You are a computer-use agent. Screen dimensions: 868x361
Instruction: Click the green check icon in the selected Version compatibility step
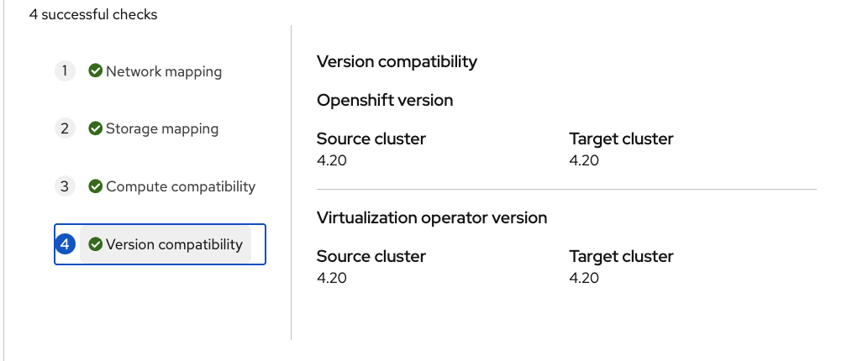click(x=96, y=244)
